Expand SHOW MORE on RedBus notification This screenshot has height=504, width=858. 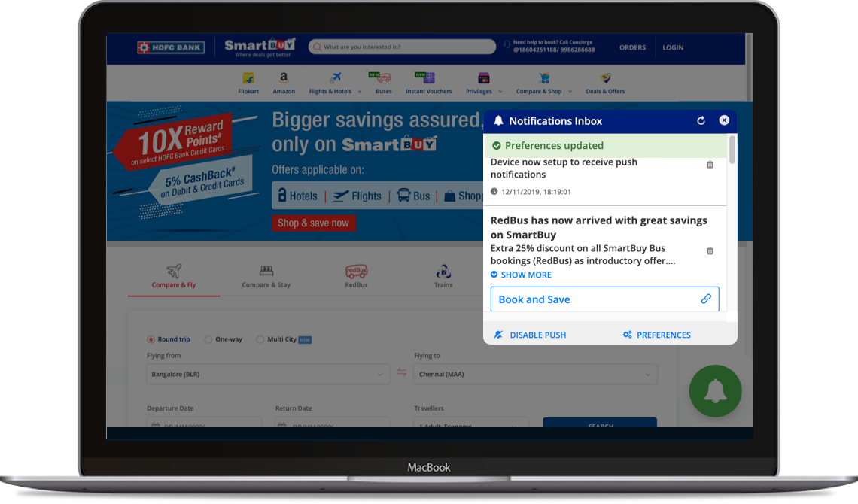(x=521, y=275)
